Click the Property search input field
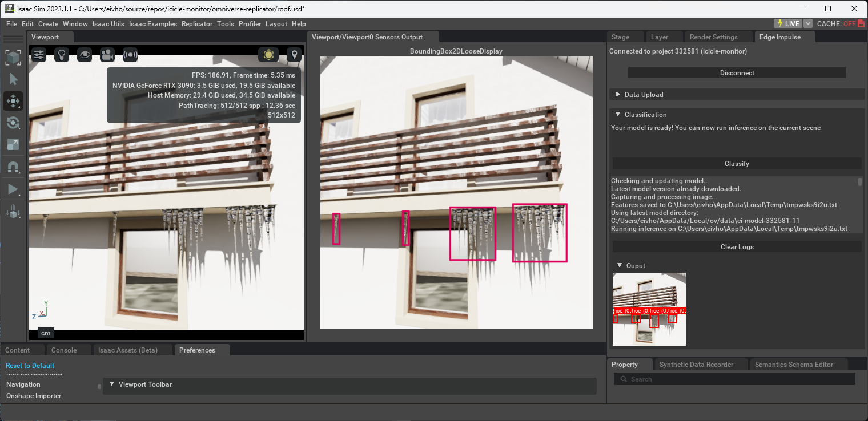 click(x=734, y=379)
